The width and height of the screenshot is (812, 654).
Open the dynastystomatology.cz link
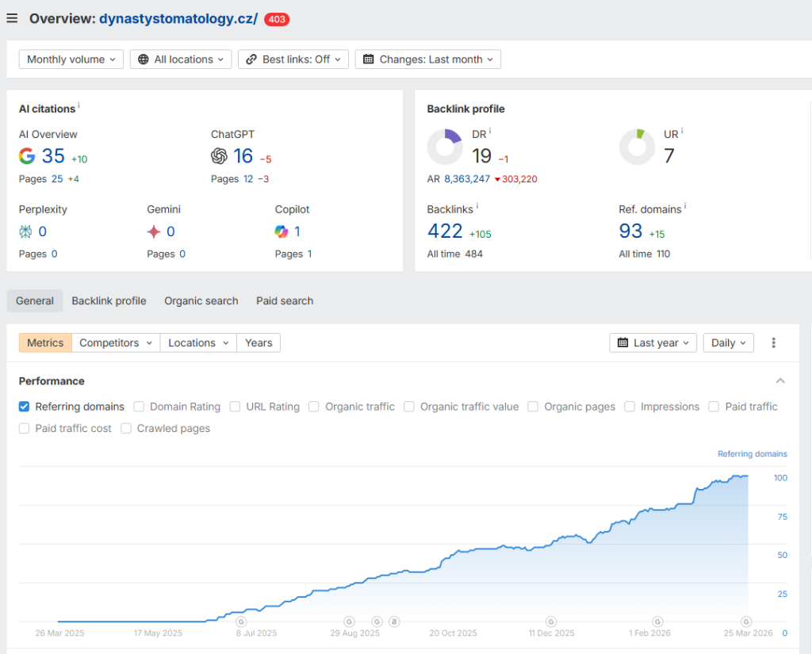point(178,18)
